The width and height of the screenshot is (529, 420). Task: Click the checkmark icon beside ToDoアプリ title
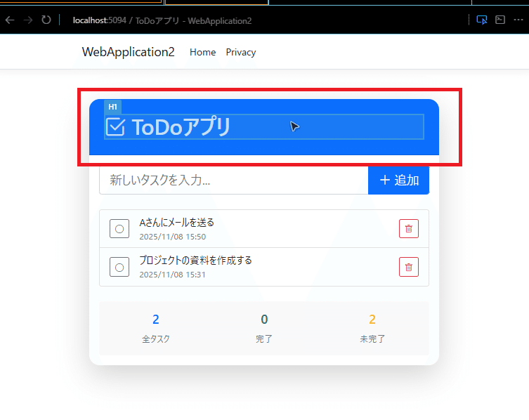[115, 127]
